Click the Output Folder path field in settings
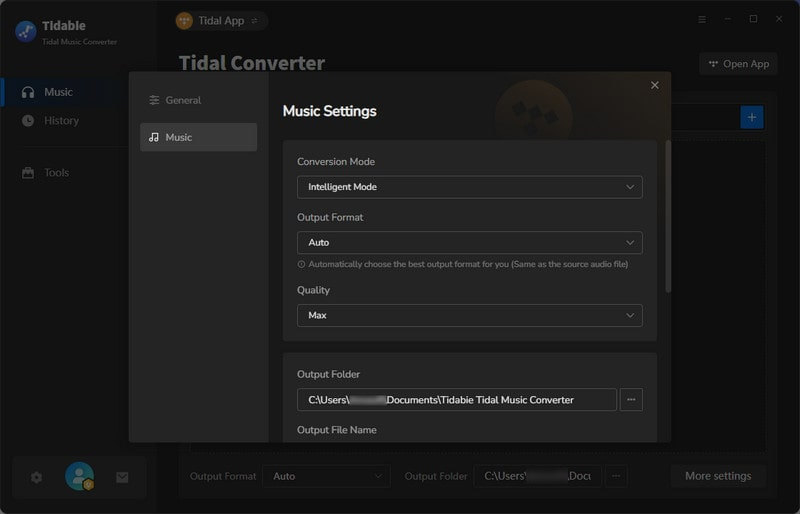Screen dimensions: 800x514 coord(457,400)
